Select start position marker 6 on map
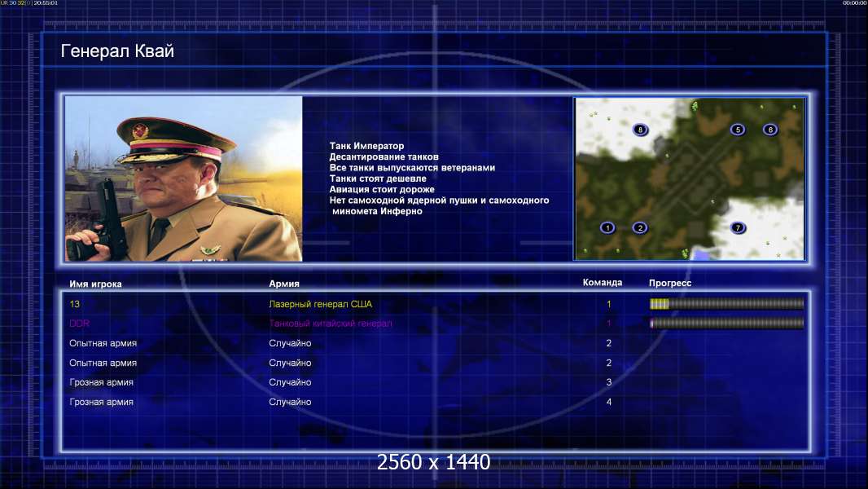 [x=770, y=130]
